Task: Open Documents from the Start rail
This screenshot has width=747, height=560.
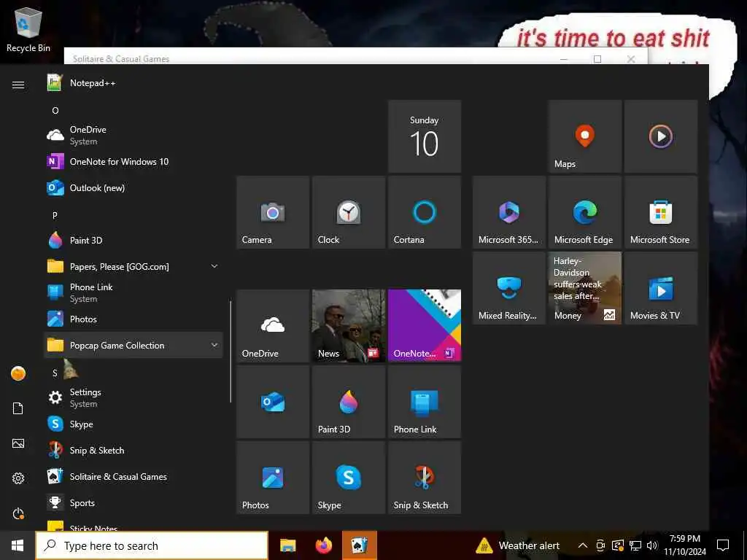Action: [x=18, y=408]
